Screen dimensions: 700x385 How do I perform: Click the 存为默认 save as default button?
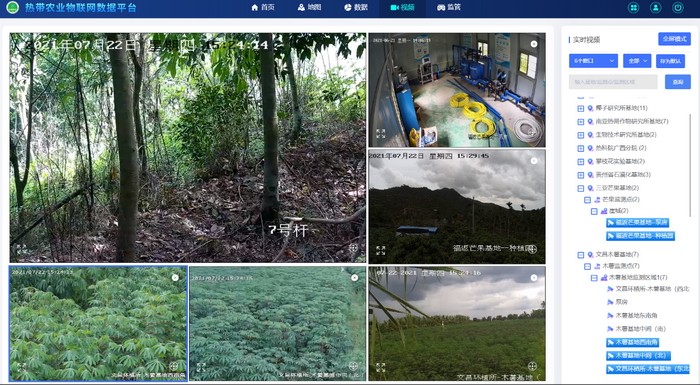click(x=670, y=61)
